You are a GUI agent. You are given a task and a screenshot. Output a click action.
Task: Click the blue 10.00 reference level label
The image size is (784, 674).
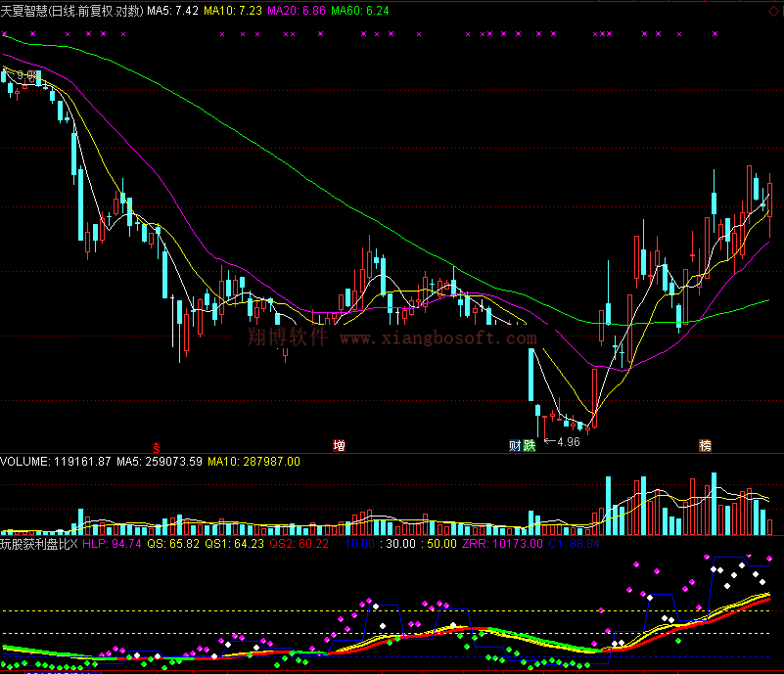357,544
